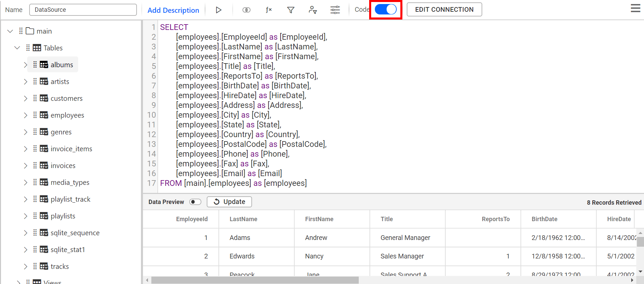Run the query with the play icon
Image resolution: width=644 pixels, height=284 pixels.
[x=218, y=10]
